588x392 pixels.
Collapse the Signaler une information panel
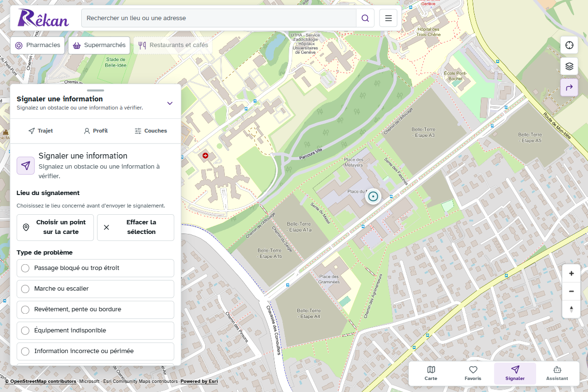coord(170,103)
